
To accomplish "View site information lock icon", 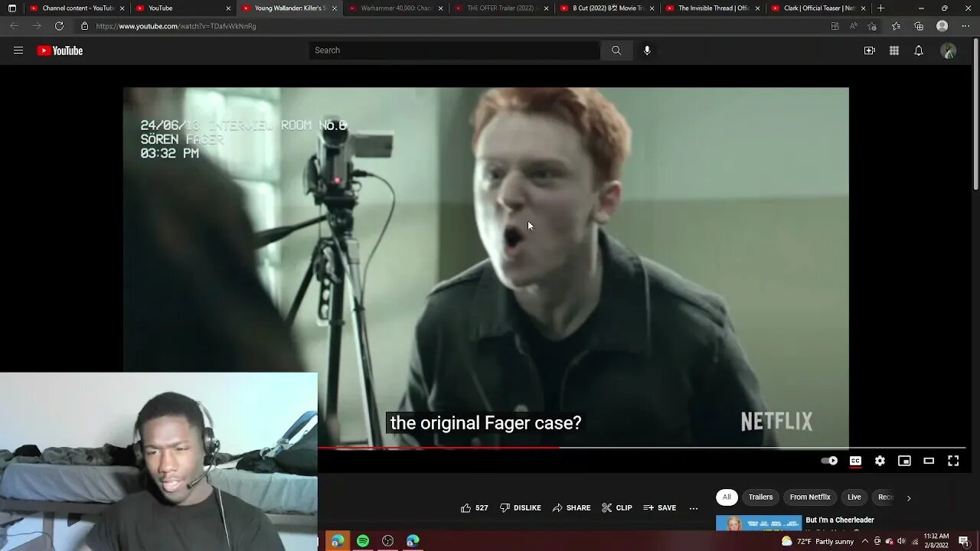I will 84,26.
